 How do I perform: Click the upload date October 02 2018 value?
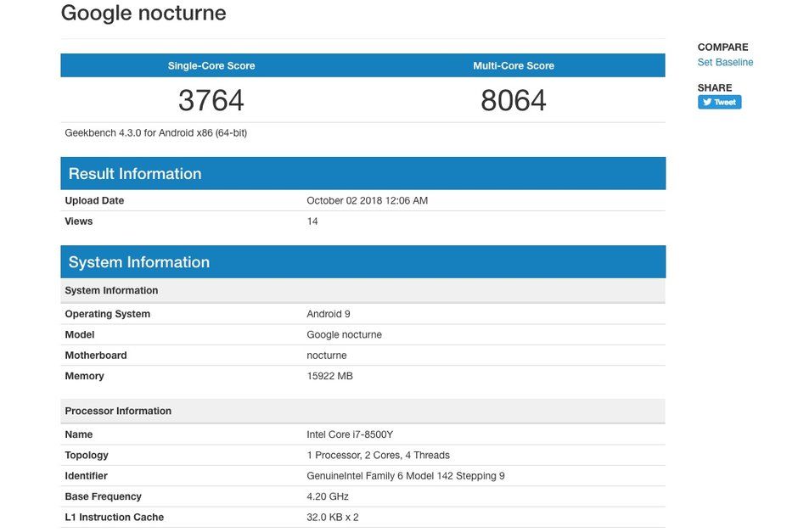click(367, 201)
